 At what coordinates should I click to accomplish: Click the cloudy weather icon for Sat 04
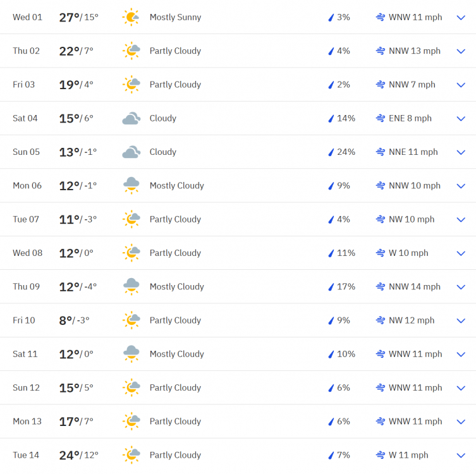pos(131,118)
